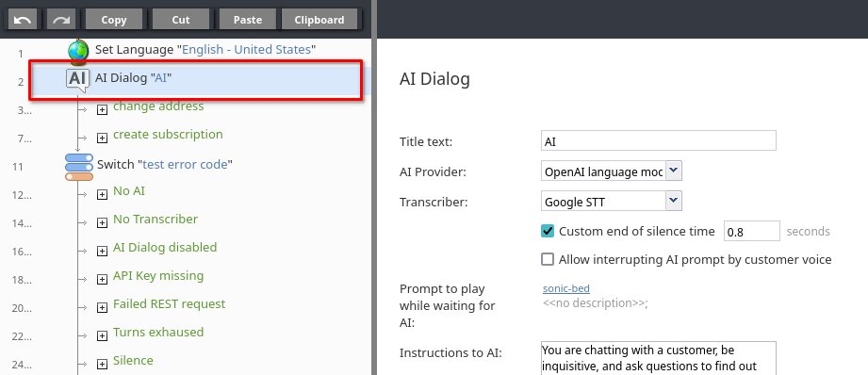
Task: Click the AI Dialog block icon
Action: (77, 80)
